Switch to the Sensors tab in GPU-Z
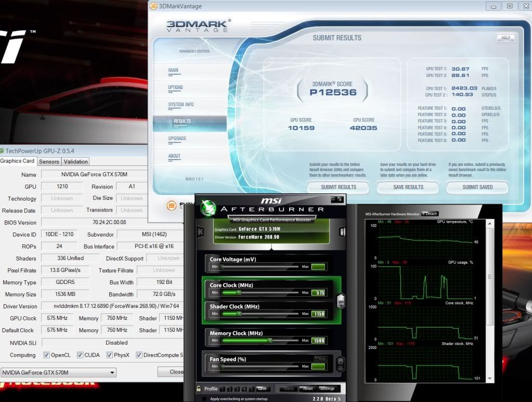The image size is (532, 402). tap(49, 162)
